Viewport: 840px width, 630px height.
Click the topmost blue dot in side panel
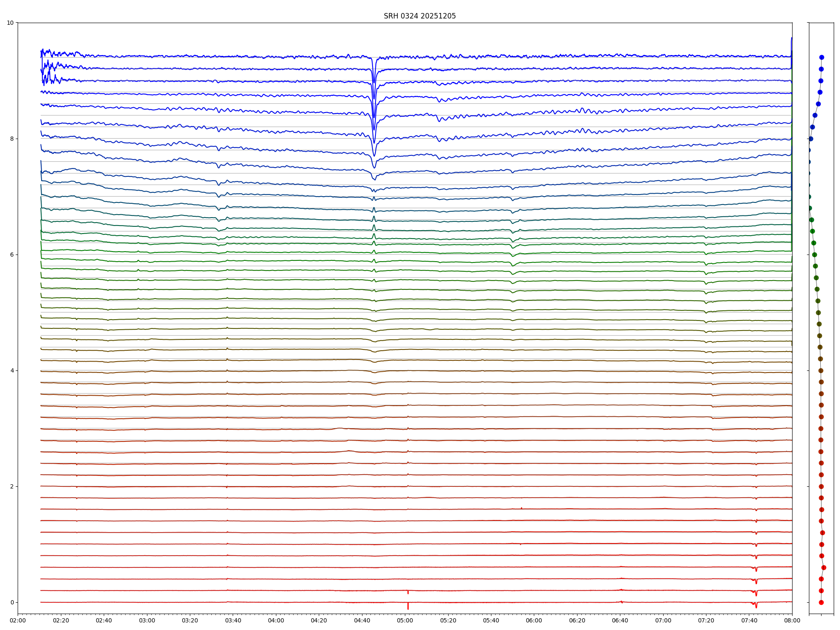pyautogui.click(x=822, y=58)
